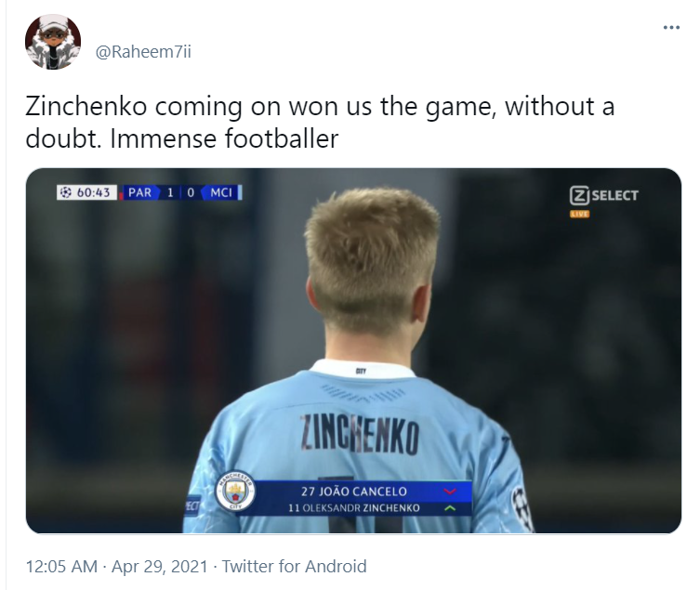The height and width of the screenshot is (590, 700).
Task: Click the Z Select broadcaster logo
Action: (603, 195)
